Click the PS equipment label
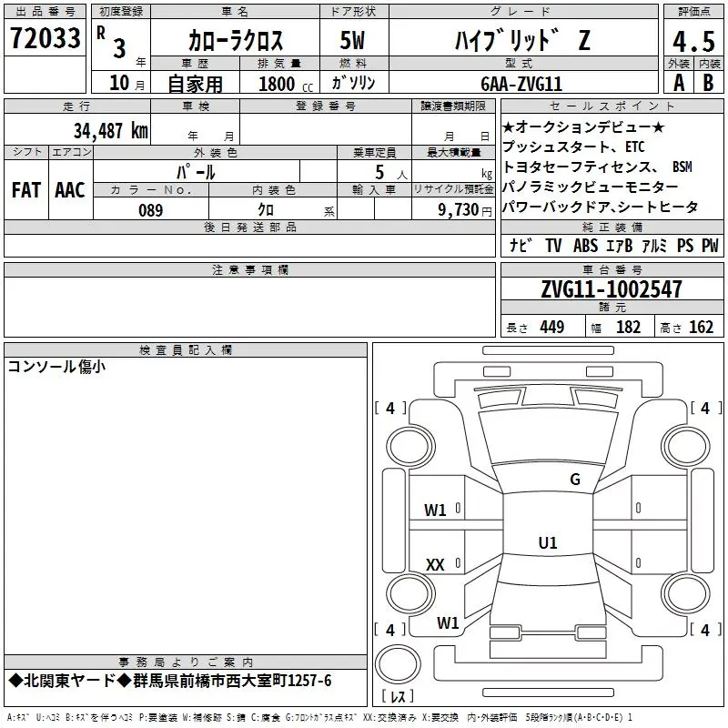Viewport: 728px width, 728px height. 685,245
